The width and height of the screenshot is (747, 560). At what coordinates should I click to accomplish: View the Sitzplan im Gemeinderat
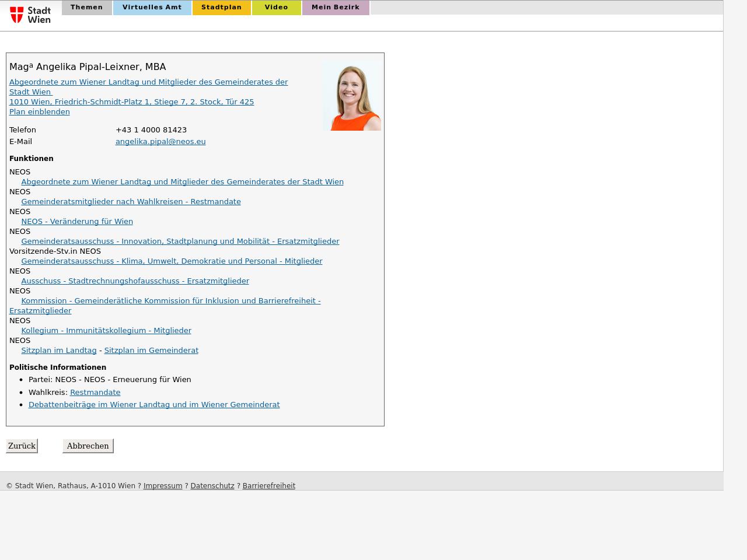coord(151,351)
